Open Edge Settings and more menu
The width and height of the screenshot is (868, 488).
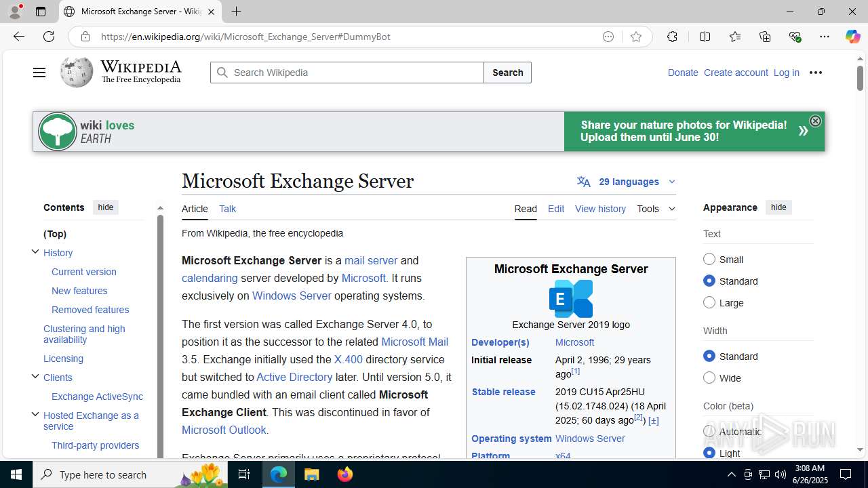tap(825, 37)
